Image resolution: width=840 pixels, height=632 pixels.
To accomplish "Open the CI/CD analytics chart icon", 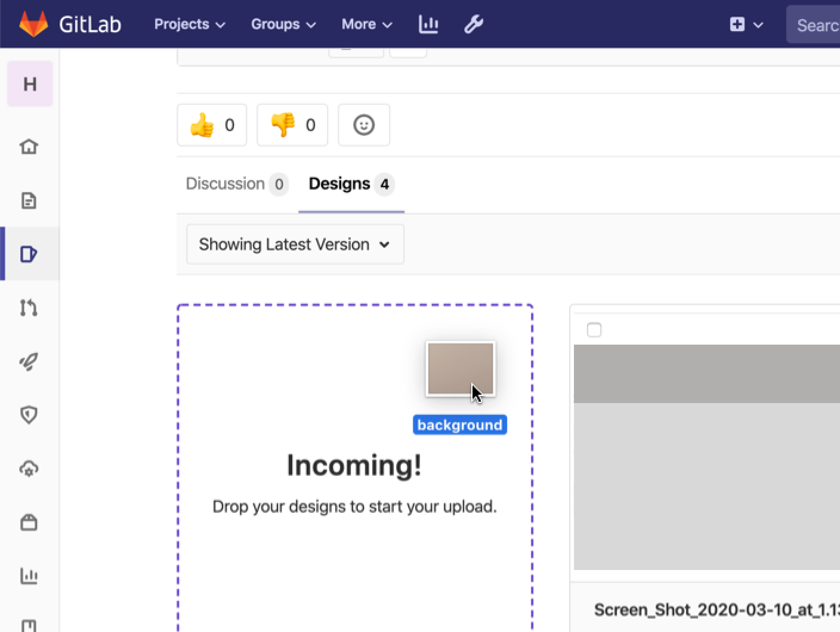I will click(428, 24).
